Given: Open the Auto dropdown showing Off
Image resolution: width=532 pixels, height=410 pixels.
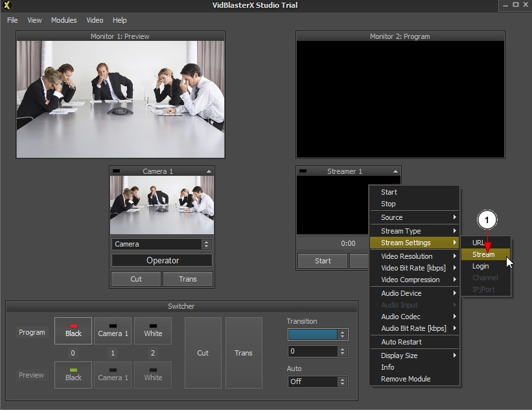Looking at the screenshot, I should pyautogui.click(x=318, y=381).
